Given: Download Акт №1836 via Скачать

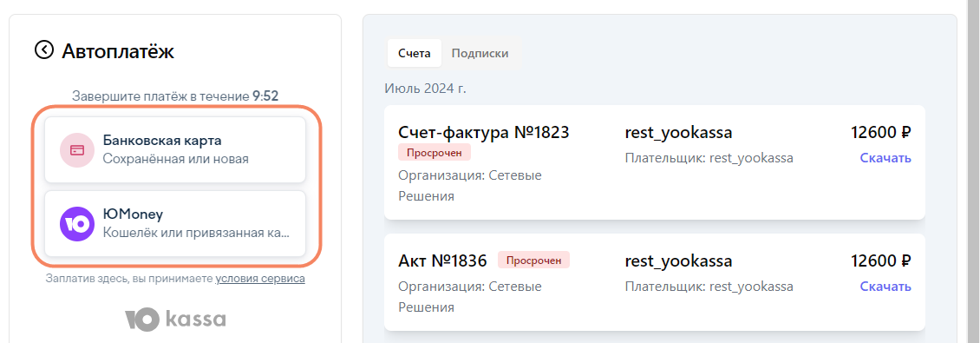Looking at the screenshot, I should (x=885, y=287).
